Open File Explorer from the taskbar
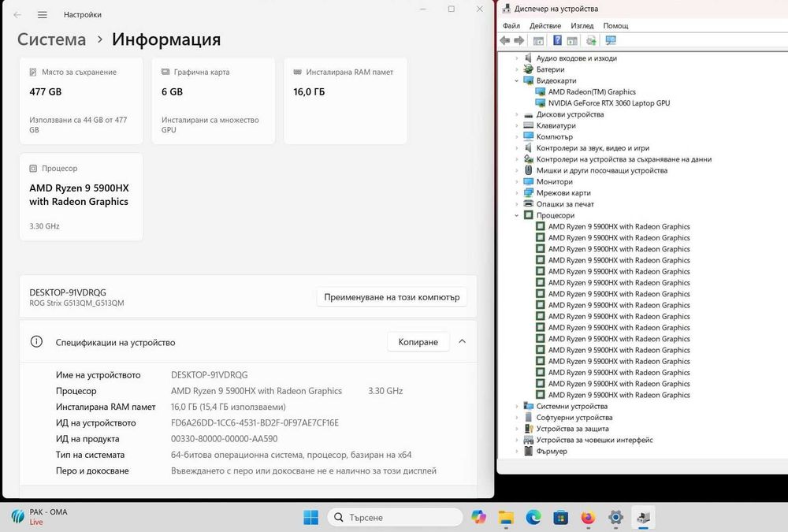This screenshot has width=788, height=532. [506, 517]
